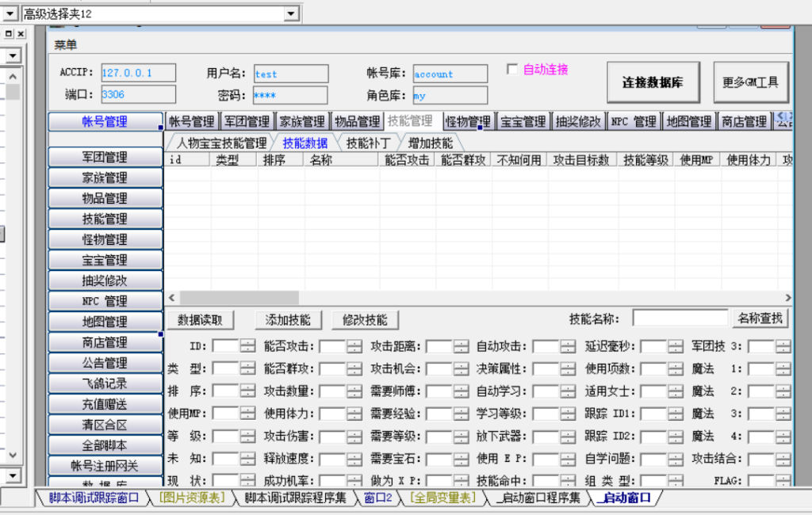Select the 技能补丁 sub-tab
The height and width of the screenshot is (515, 812).
pos(368,143)
